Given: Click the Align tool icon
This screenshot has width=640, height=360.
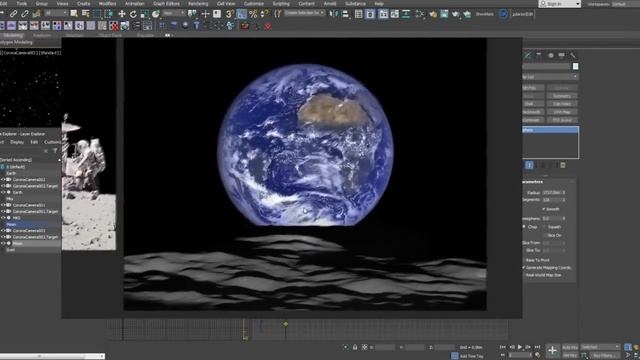Looking at the screenshot, I should [x=346, y=14].
